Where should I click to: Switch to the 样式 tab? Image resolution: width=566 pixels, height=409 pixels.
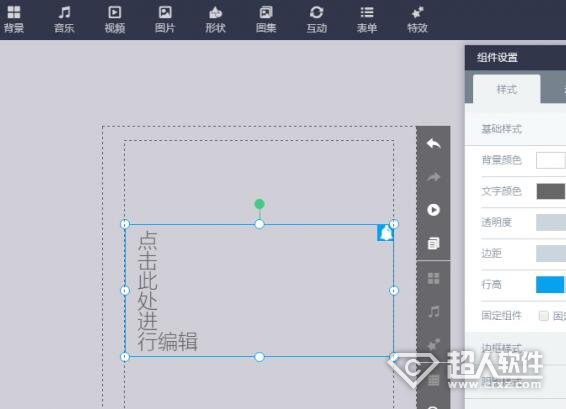pyautogui.click(x=507, y=89)
